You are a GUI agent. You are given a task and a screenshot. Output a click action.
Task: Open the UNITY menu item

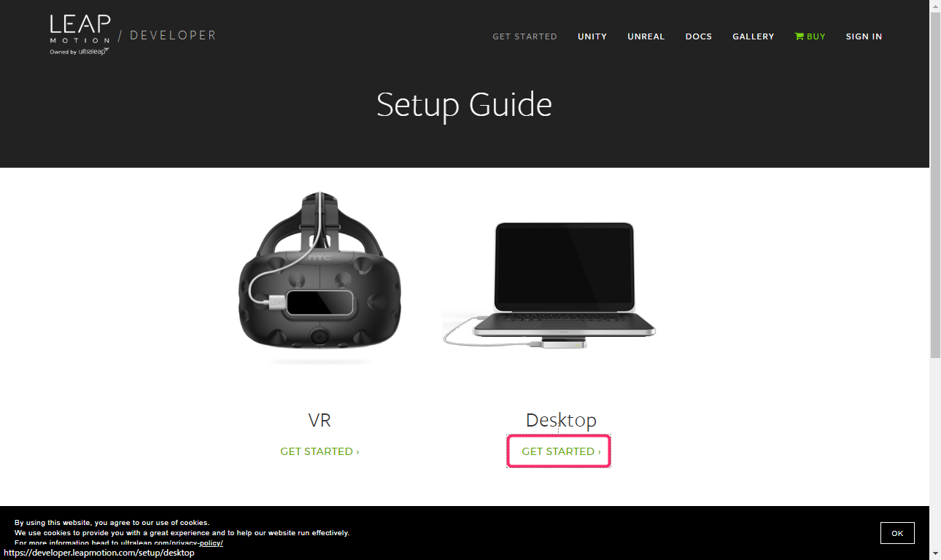click(592, 36)
